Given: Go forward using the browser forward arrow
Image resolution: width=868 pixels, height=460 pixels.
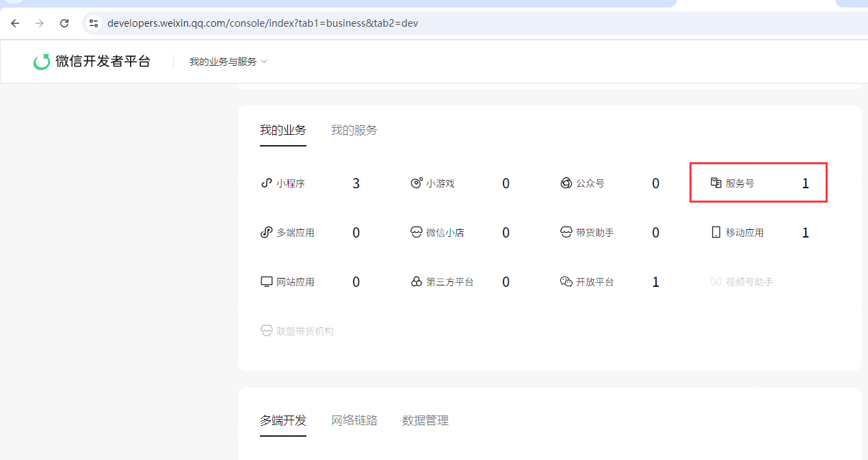Looking at the screenshot, I should 40,23.
